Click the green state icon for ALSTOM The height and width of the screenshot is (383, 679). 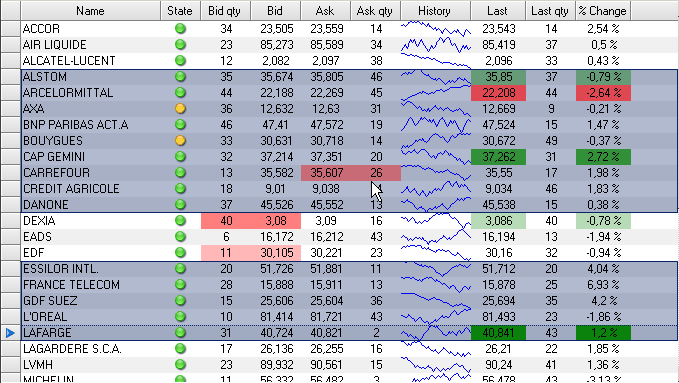coord(180,77)
